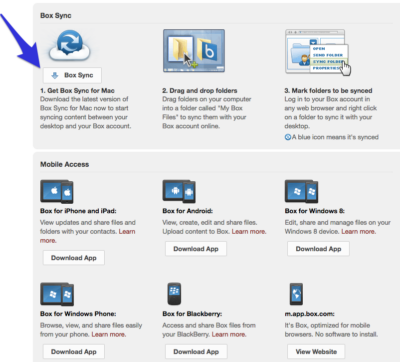Click View Website button for m.app.box.com
400x362 pixels.
click(316, 352)
